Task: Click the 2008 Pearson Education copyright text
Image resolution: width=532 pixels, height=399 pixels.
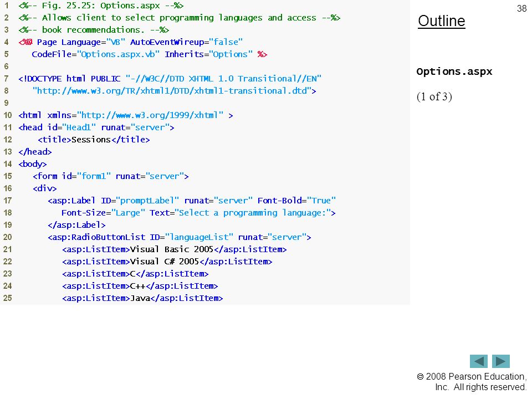Action: [472, 382]
